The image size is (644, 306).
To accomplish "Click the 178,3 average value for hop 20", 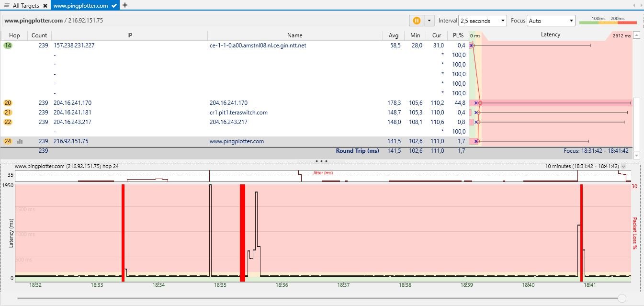I will click(395, 103).
